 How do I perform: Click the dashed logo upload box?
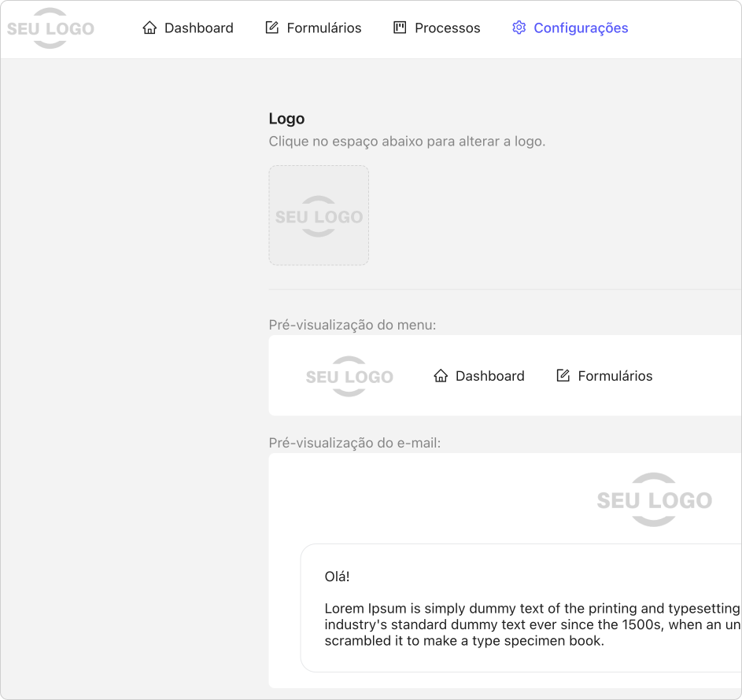click(x=319, y=216)
